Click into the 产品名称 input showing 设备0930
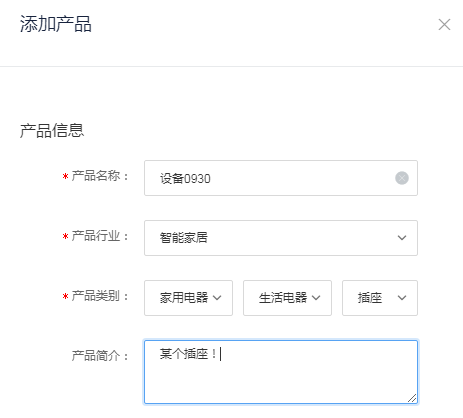This screenshot has height=418, width=463. coord(281,178)
